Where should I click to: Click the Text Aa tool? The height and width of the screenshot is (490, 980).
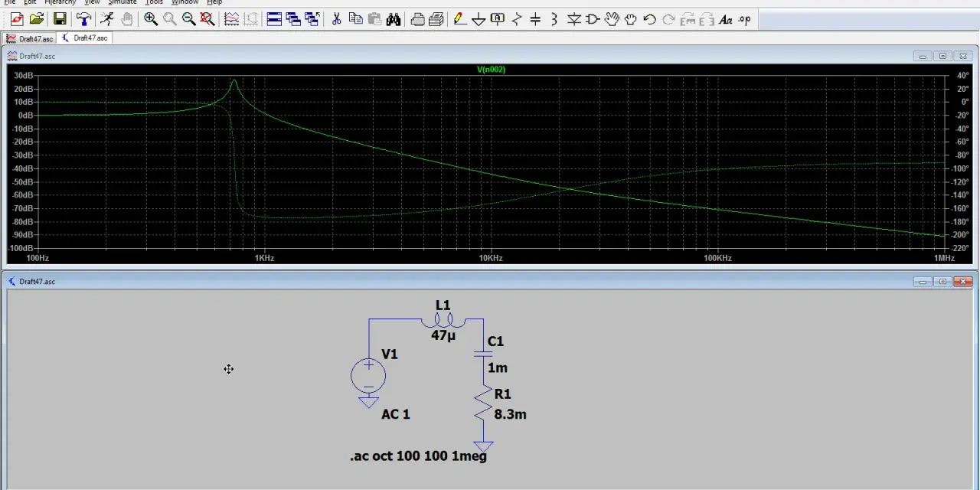pos(726,19)
